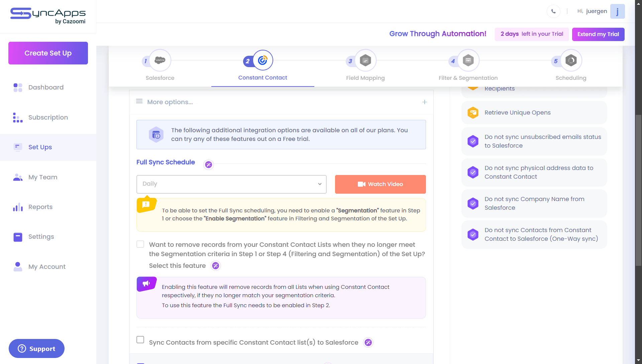Enable remove records from Constant Contact Lists checkbox
642x364 pixels.
(140, 244)
